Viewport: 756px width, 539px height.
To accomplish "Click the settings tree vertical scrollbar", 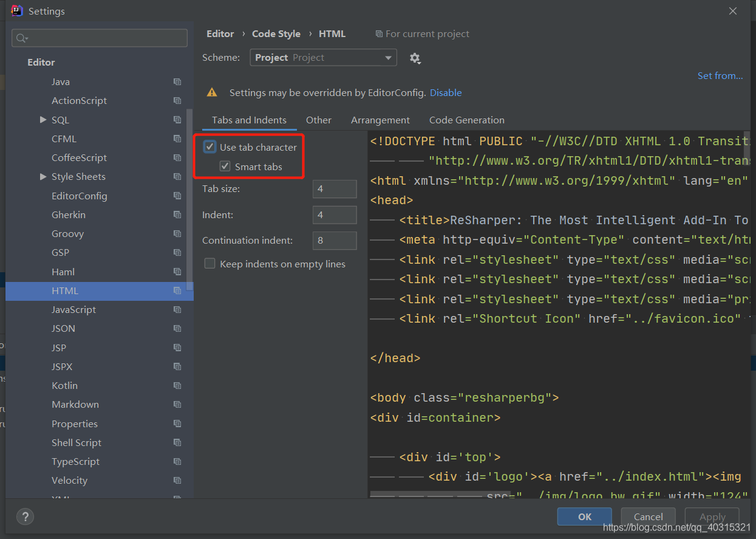I will (190, 201).
